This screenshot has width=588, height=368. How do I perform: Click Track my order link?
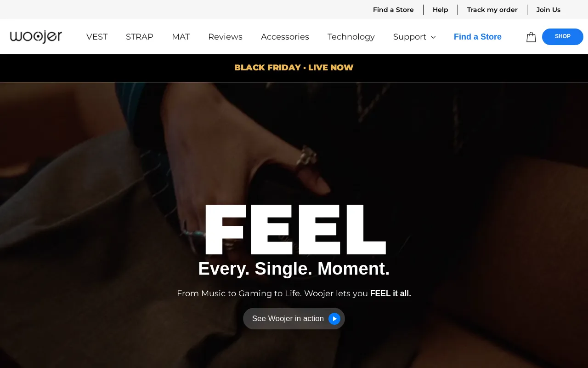492,10
